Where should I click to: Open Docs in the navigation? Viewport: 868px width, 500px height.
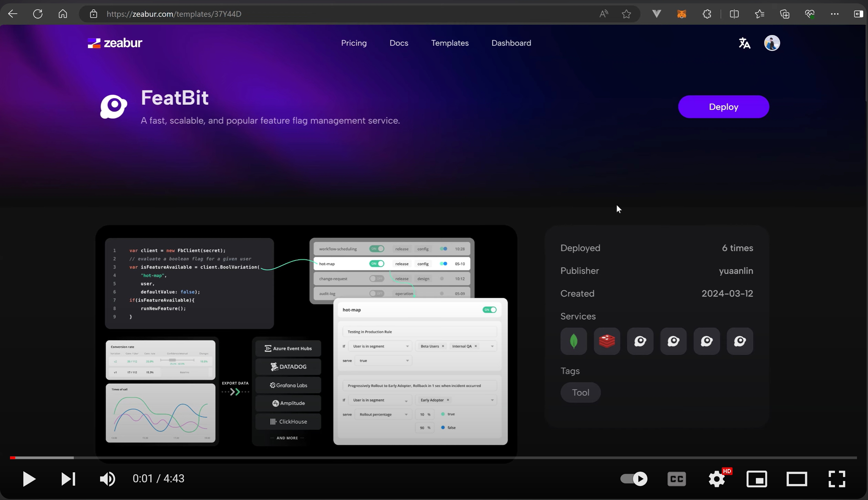(x=399, y=43)
